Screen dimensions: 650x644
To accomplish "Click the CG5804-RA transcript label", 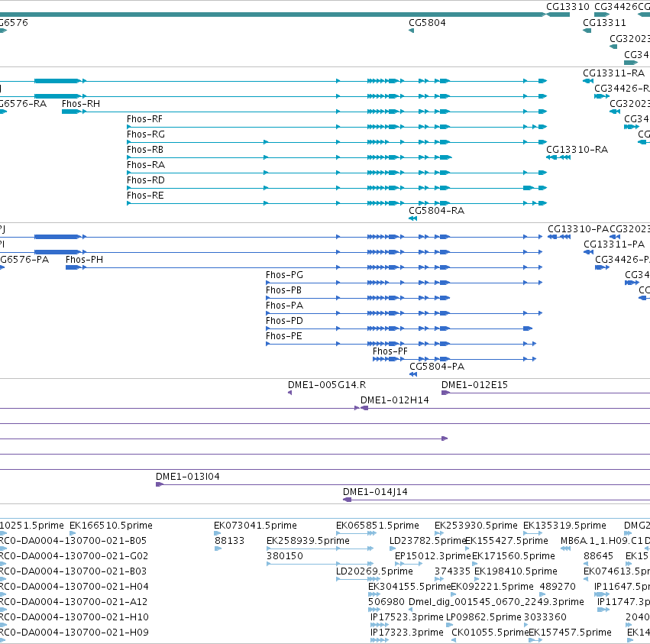I will (436, 211).
